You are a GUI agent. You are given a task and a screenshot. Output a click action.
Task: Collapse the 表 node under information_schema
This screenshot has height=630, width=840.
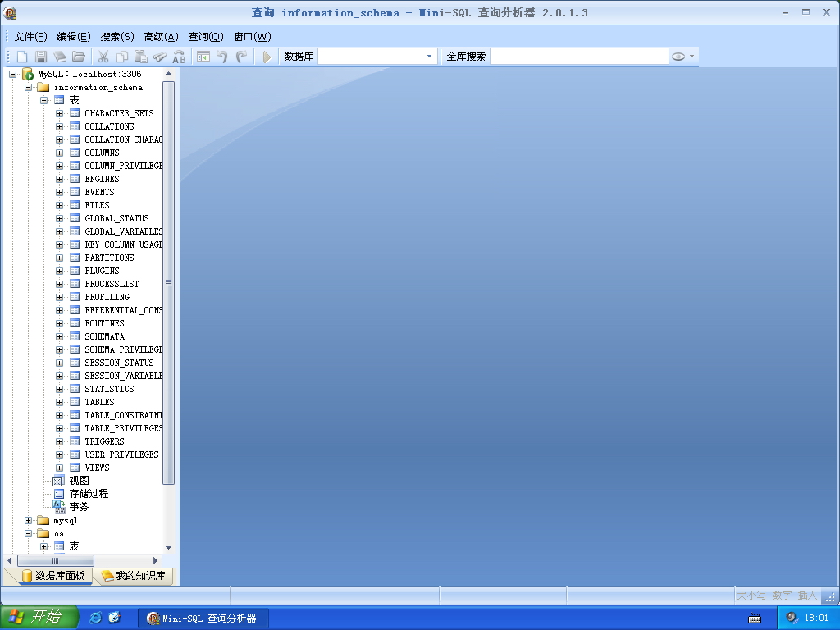point(44,100)
